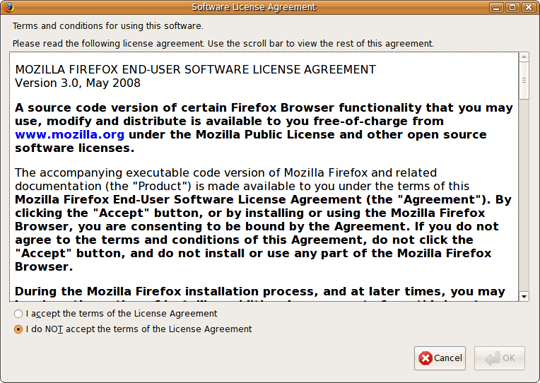Viewport: 540px width, 383px height.
Task: Click 'Version 3.0, May 2008' text
Action: pyautogui.click(x=78, y=83)
